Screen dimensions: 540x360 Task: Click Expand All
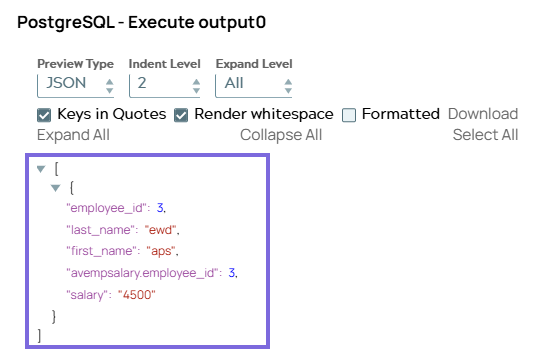(73, 135)
